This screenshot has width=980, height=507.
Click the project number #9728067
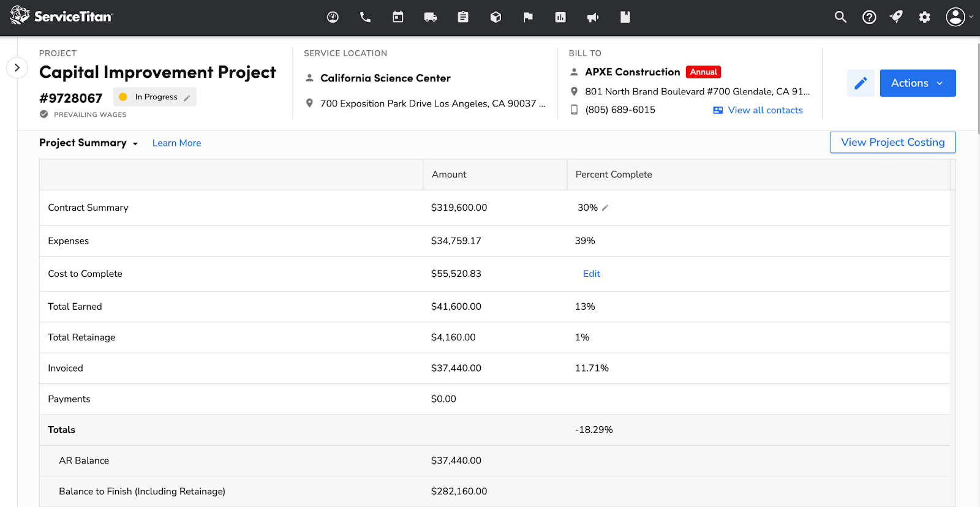71,98
